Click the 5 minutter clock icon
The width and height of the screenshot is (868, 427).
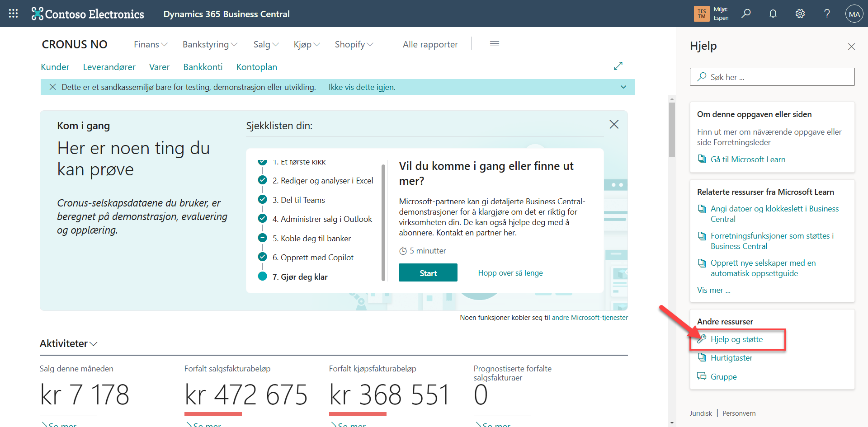point(403,251)
